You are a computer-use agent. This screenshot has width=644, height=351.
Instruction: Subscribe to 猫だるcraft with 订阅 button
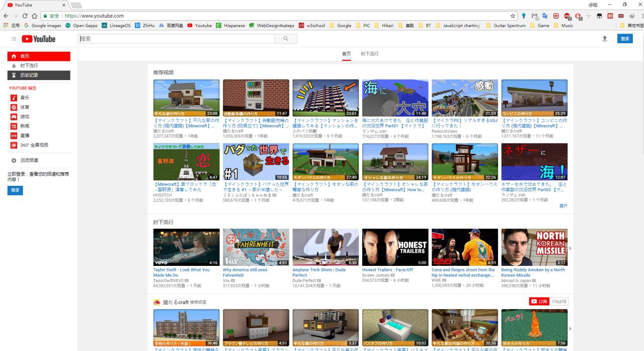(539, 302)
